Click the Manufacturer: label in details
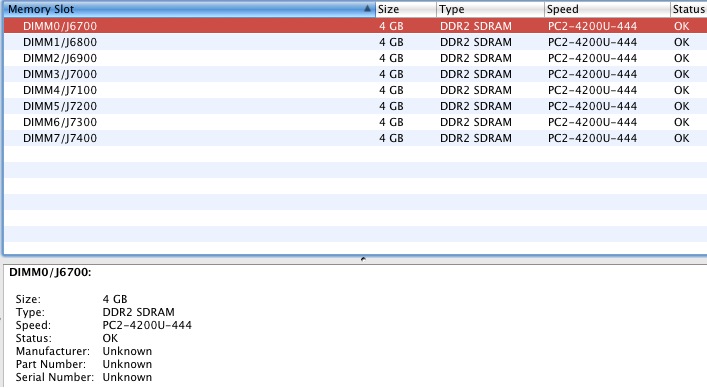 click(53, 351)
